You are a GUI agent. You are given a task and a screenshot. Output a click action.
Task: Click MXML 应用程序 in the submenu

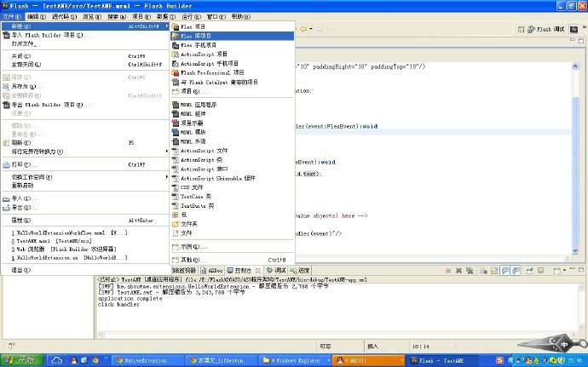[x=232, y=105]
